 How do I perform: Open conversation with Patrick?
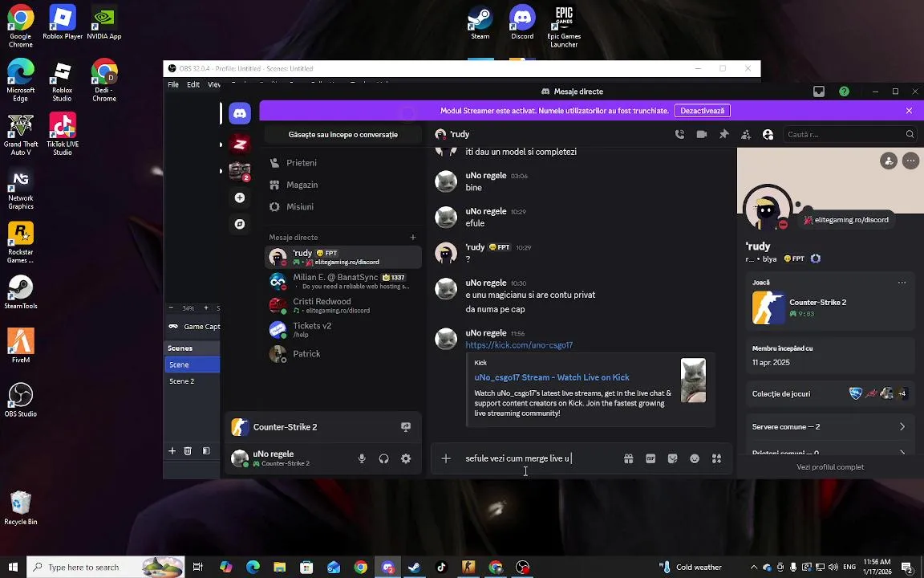tap(343, 354)
